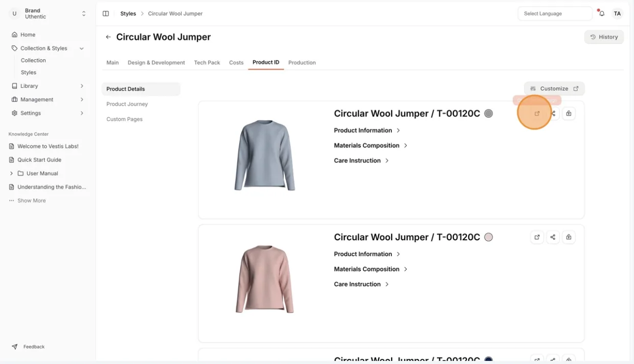Expand Product Information on pink jumper
Image resolution: width=634 pixels, height=364 pixels.
367,254
